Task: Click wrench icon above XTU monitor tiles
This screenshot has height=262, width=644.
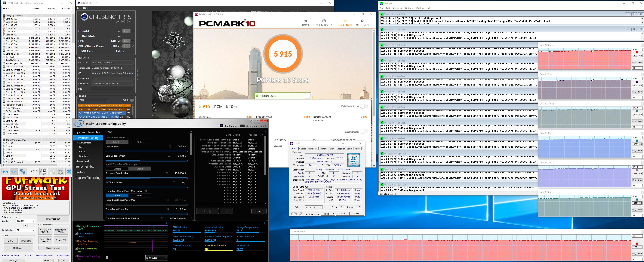Action: (265, 223)
